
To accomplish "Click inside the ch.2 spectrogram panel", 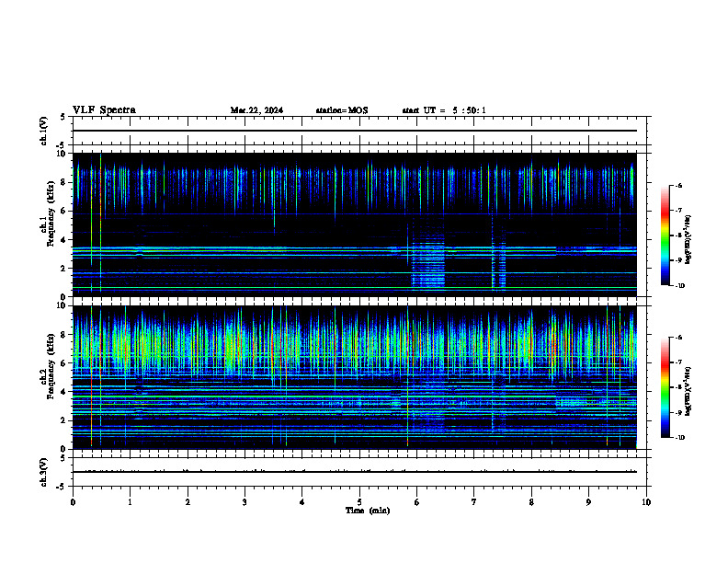I will pos(354,377).
